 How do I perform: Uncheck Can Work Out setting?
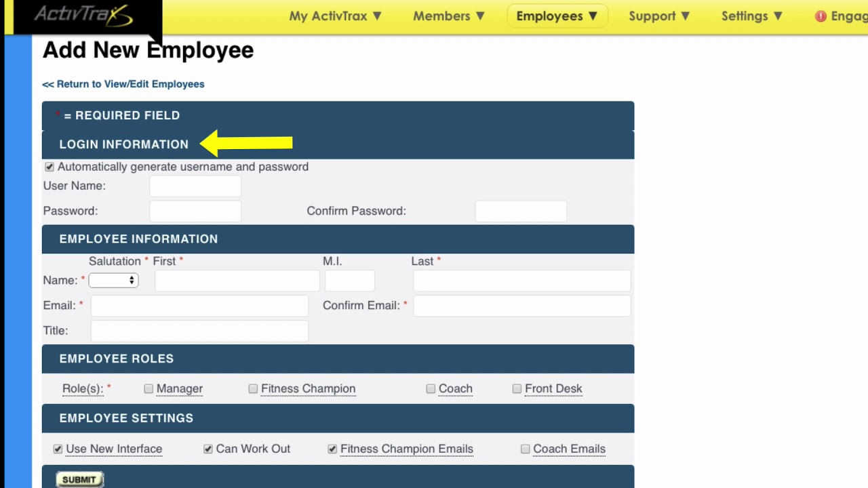[208, 449]
